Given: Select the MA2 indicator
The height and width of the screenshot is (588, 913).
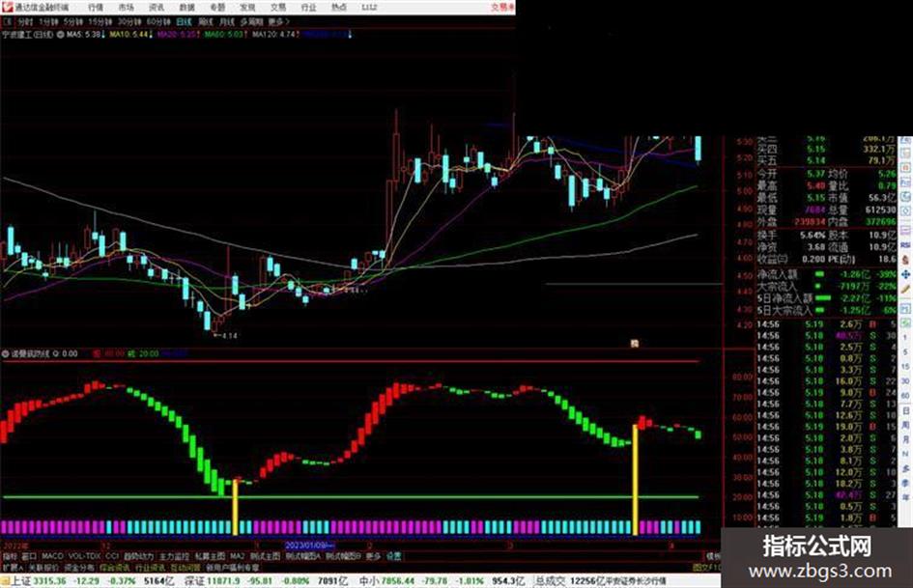Looking at the screenshot, I should point(237,556).
